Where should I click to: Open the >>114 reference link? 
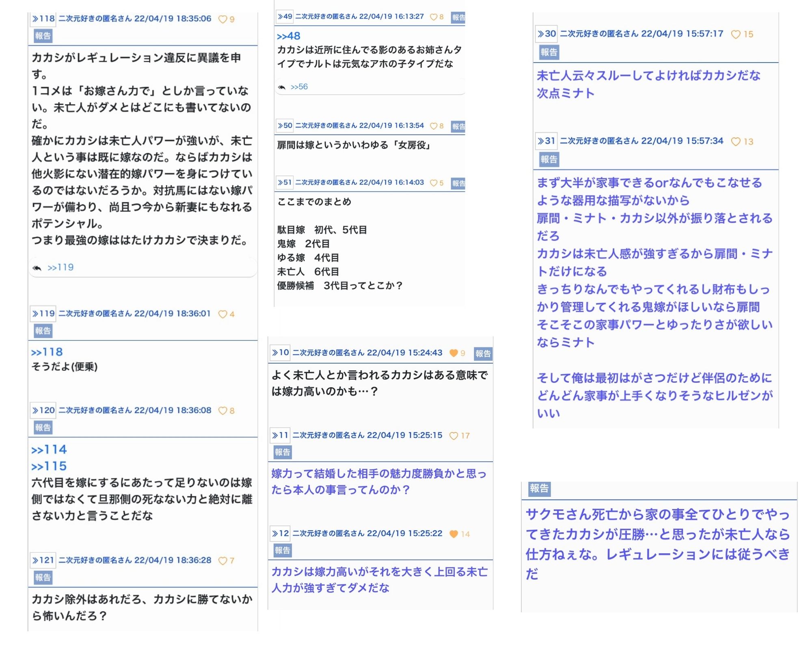tap(49, 450)
